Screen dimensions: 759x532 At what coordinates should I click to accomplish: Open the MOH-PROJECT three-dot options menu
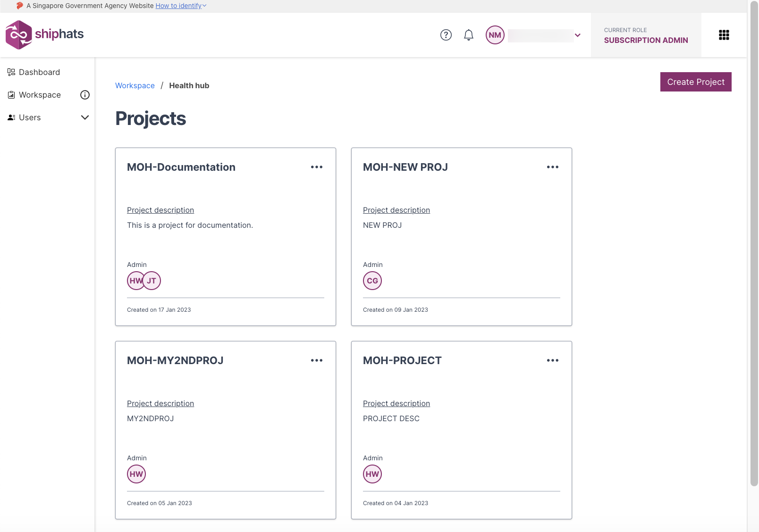pos(553,360)
